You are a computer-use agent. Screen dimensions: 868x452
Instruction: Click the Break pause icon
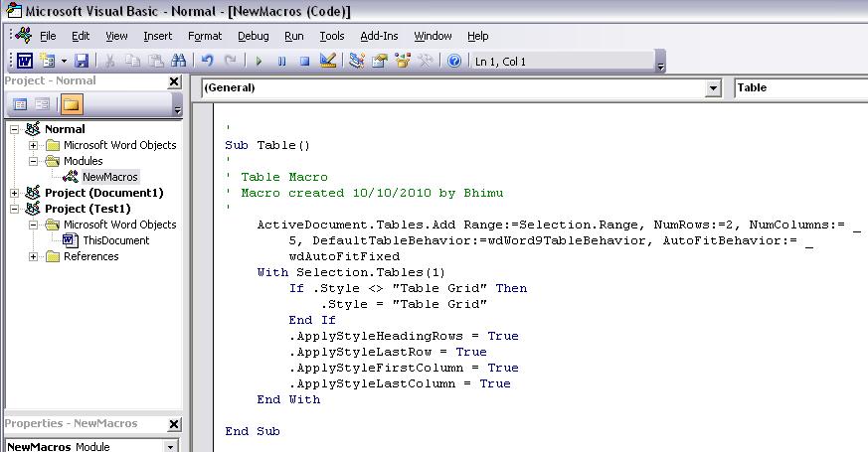click(281, 61)
